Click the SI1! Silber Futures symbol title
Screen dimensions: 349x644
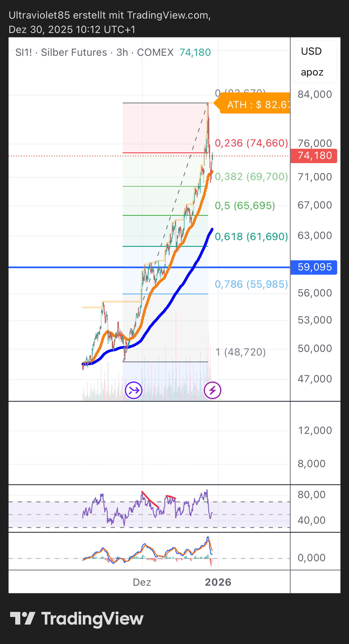coord(94,52)
